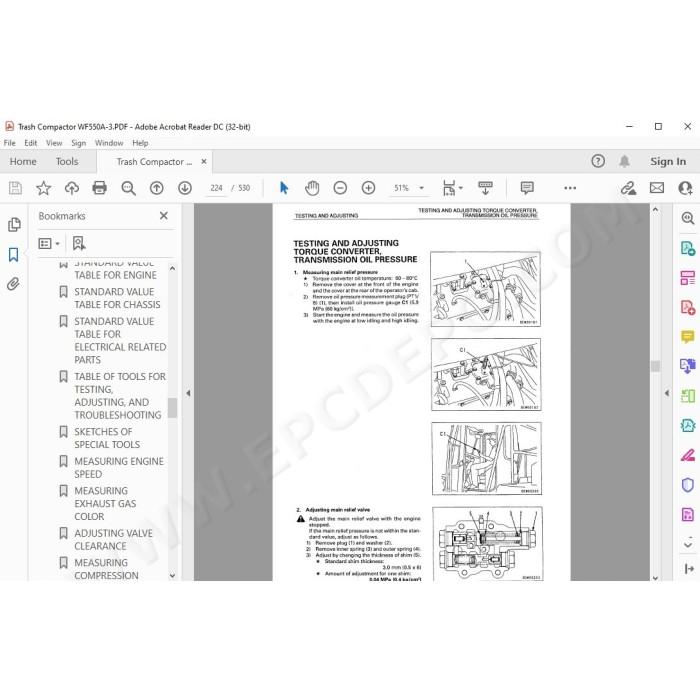Open bookmark MEASURING ENGINE SPEED
700x700 pixels.
[x=119, y=468]
